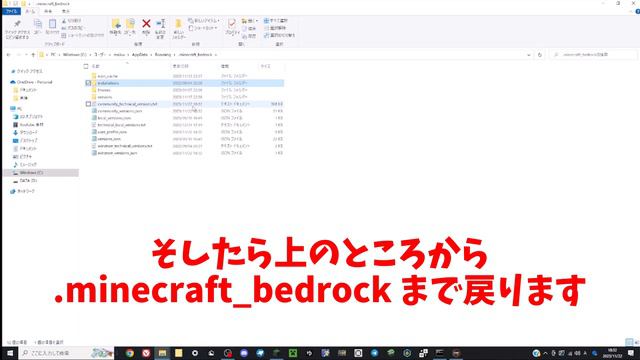Uncheck the installations folder checkbox

coord(88,83)
